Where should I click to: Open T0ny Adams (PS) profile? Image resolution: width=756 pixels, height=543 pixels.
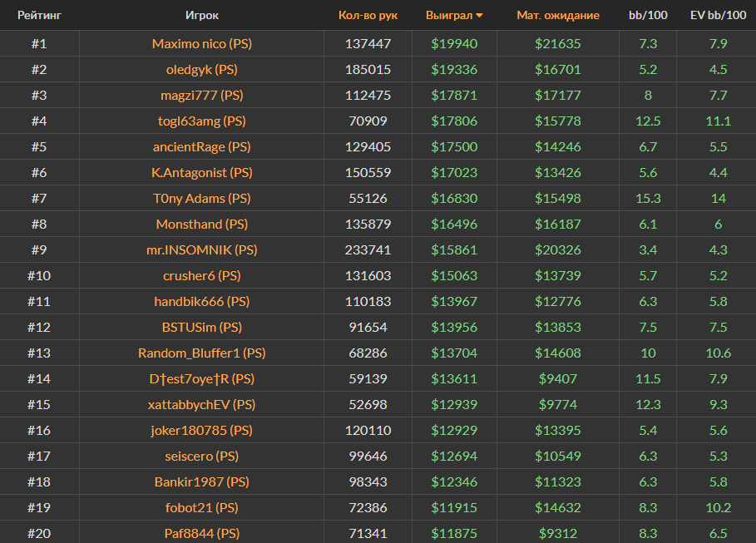202,198
